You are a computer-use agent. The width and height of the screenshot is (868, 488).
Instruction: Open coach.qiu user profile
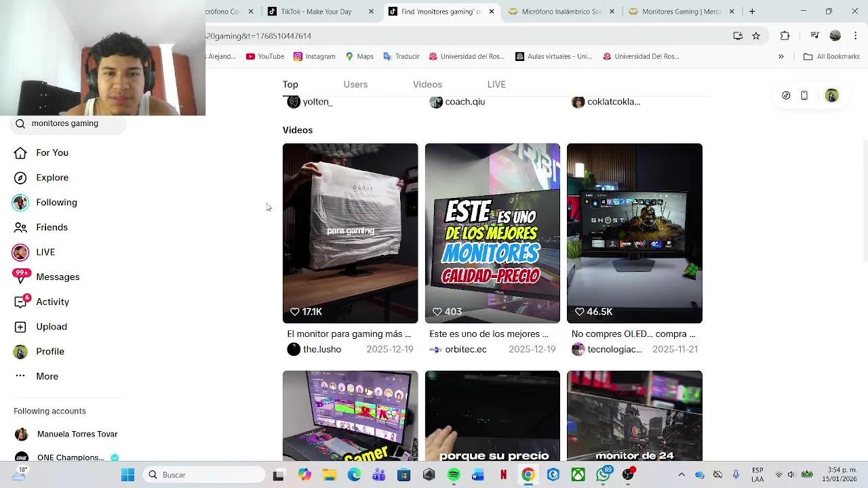[457, 102]
